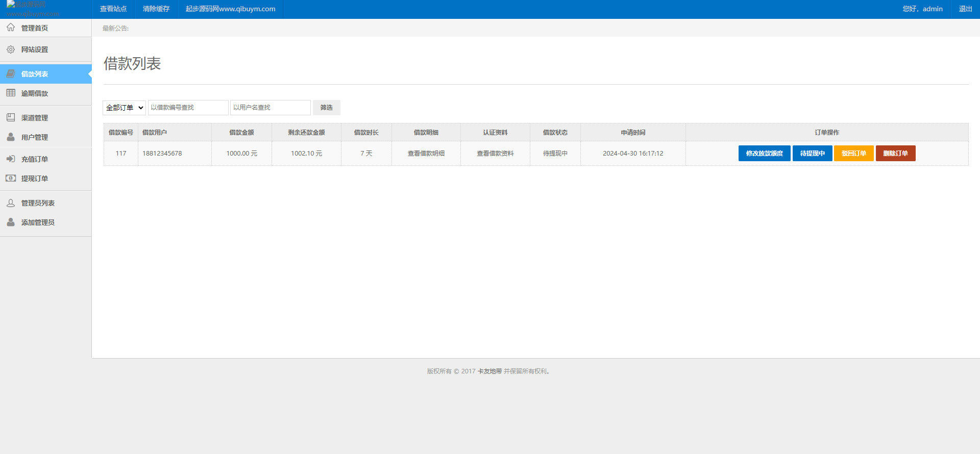Click the orange 驳回订单 button
Viewport: 980px width, 454px height.
pyautogui.click(x=853, y=154)
